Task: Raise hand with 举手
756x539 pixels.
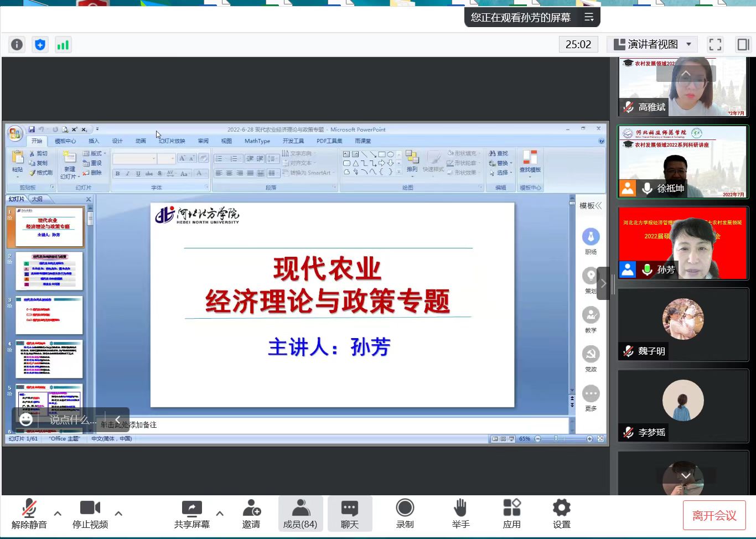Action: point(460,514)
